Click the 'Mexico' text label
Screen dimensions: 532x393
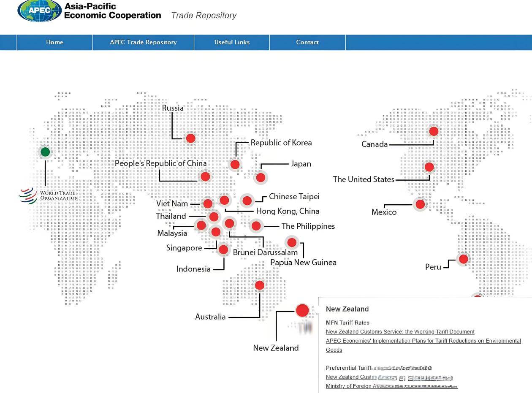[x=384, y=212]
